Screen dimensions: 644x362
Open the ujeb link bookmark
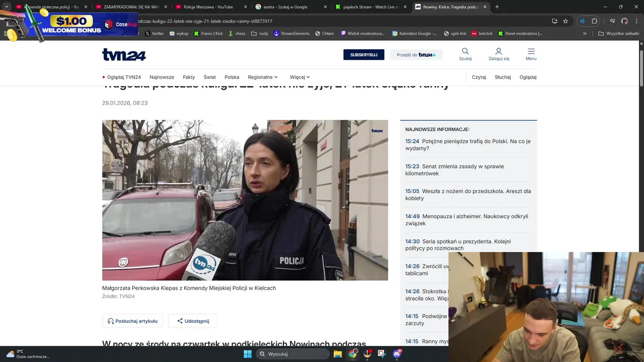tap(455, 34)
